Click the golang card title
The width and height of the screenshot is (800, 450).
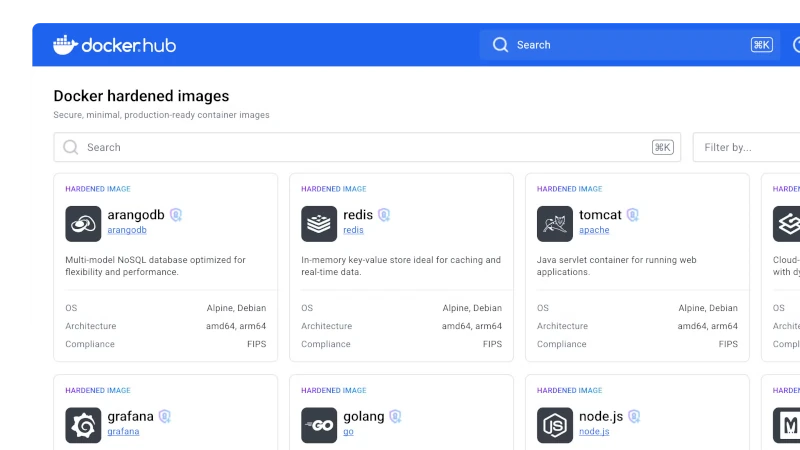(363, 416)
